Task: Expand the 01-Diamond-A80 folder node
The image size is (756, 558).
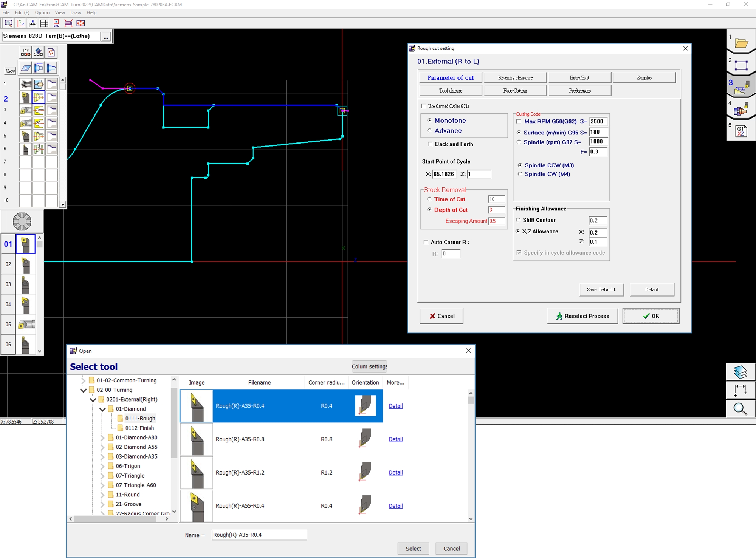Action: (x=102, y=437)
